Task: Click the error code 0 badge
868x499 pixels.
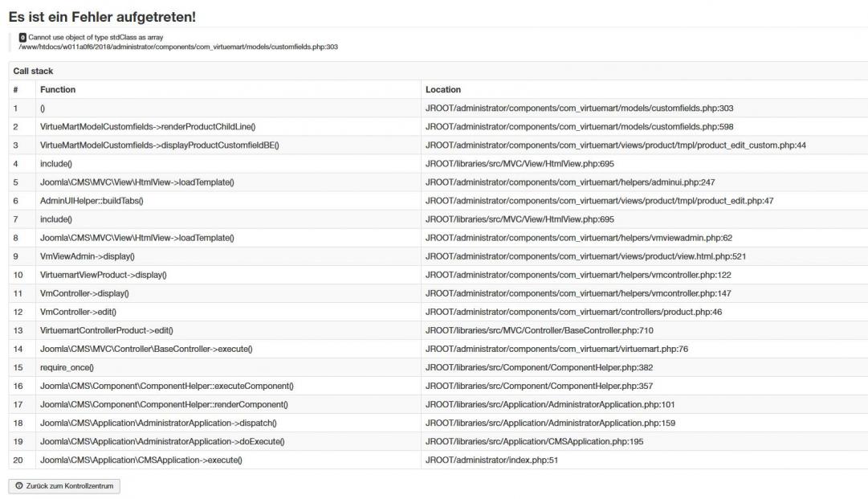Action: click(x=22, y=37)
